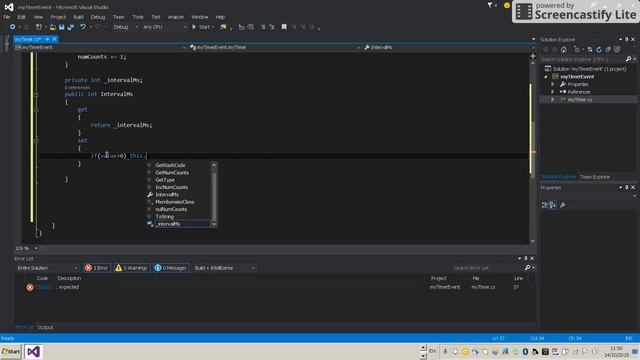Expand the Properties node in Solution Explorer
Viewport: 640px width, 360px height.
(x=553, y=84)
